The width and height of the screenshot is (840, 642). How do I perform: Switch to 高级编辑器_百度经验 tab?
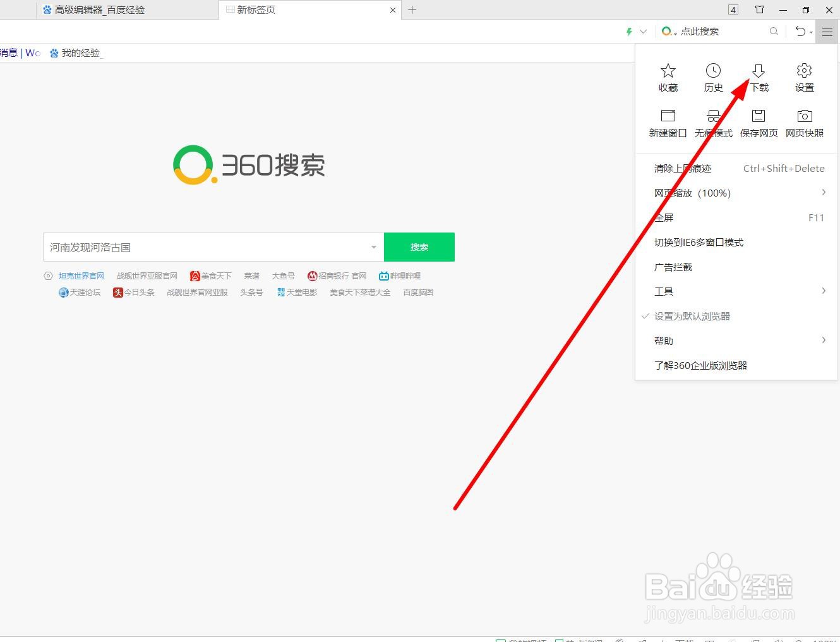(x=126, y=10)
